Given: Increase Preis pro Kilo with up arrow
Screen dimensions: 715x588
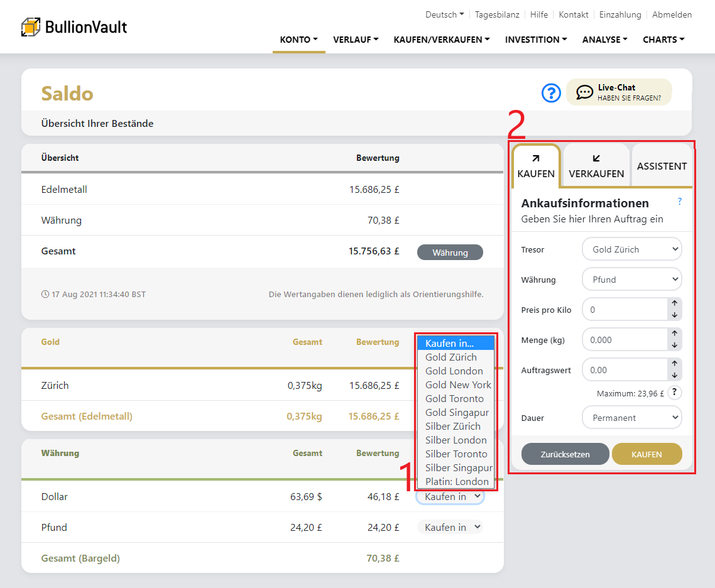Looking at the screenshot, I should pos(674,303).
